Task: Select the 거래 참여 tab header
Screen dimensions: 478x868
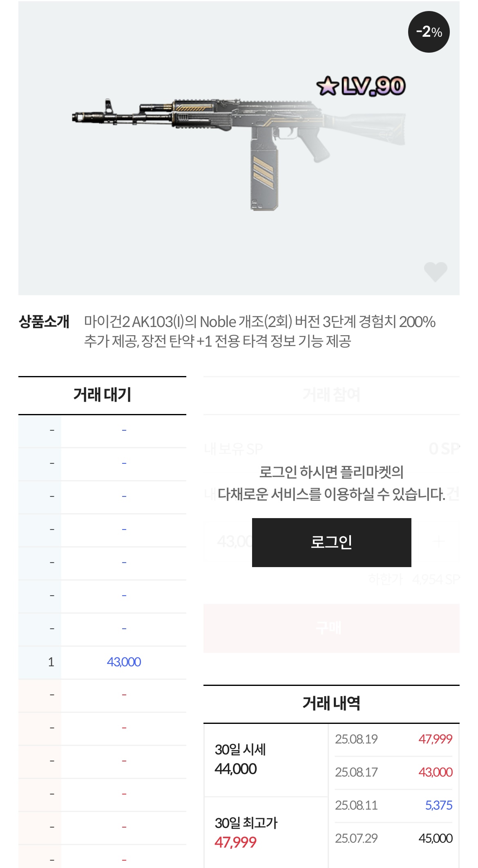Action: point(331,395)
